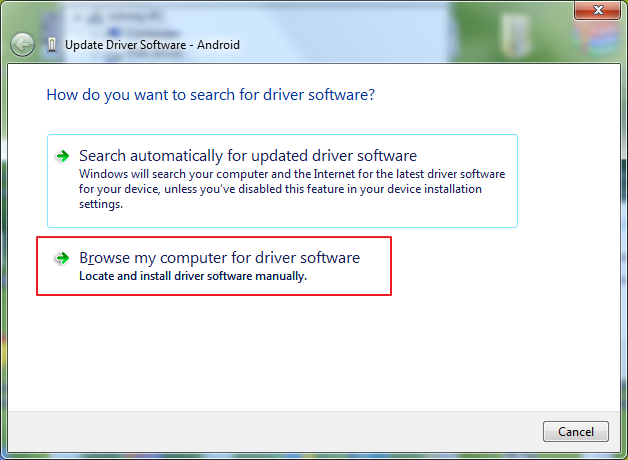Select Browse my computer for driver software

coord(214,266)
